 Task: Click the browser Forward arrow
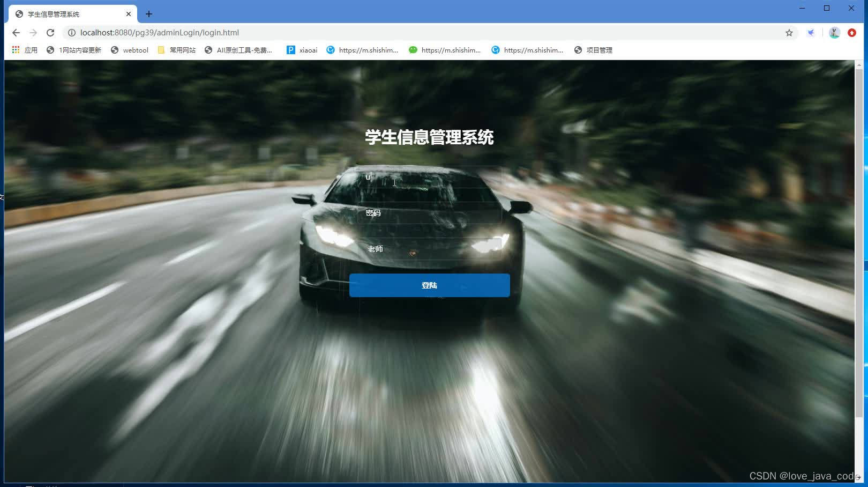click(33, 33)
